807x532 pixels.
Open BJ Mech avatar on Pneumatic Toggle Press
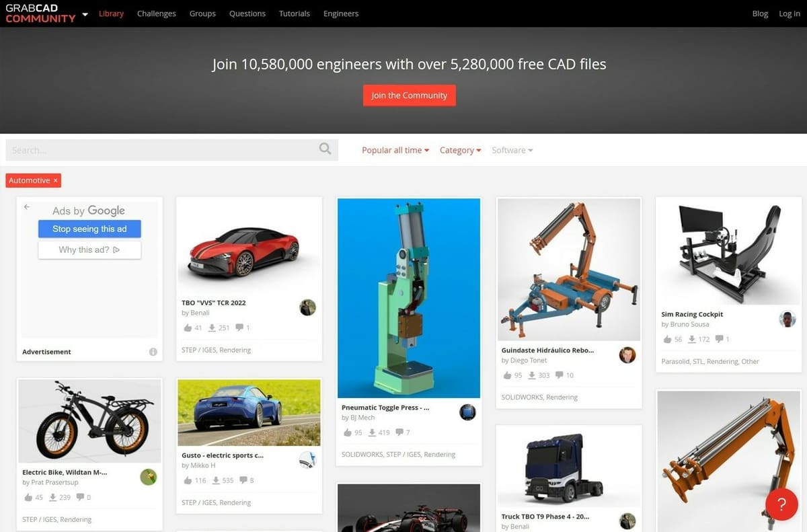click(x=467, y=412)
